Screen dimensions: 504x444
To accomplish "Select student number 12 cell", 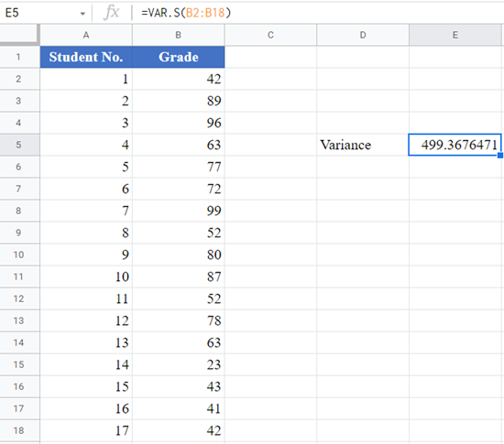I will click(x=86, y=320).
